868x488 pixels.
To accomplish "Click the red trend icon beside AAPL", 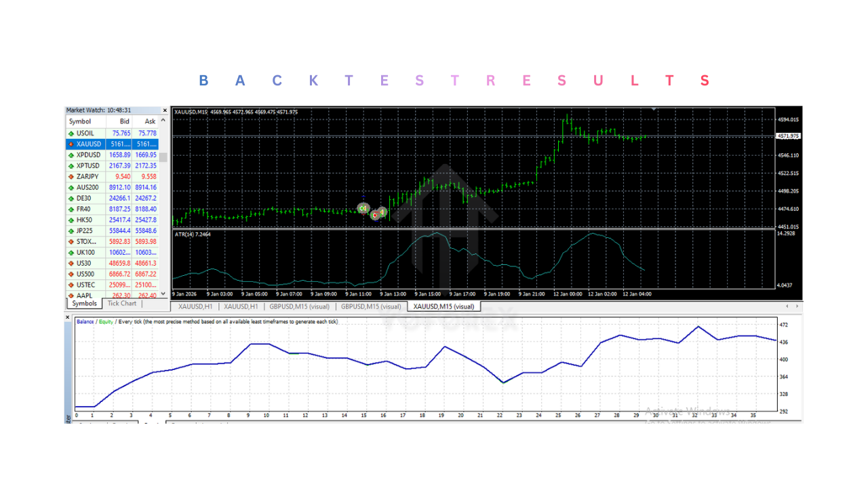I will click(71, 296).
